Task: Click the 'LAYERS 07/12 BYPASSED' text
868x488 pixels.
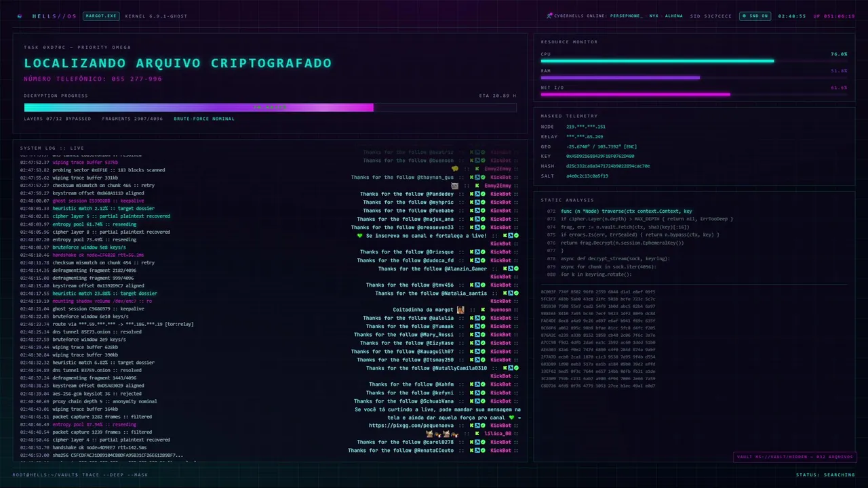Action: tap(58, 119)
